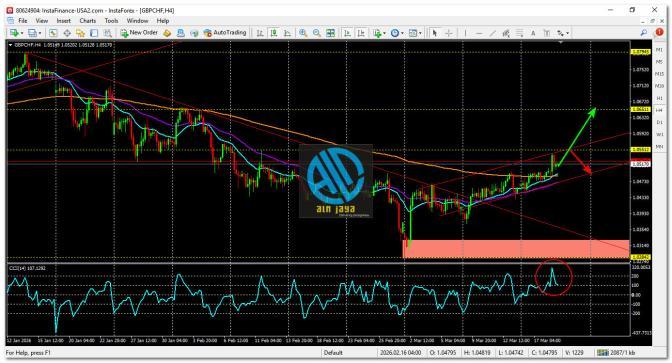Open the Strategy Tester icon
The image size is (672, 363).
coord(108,33)
